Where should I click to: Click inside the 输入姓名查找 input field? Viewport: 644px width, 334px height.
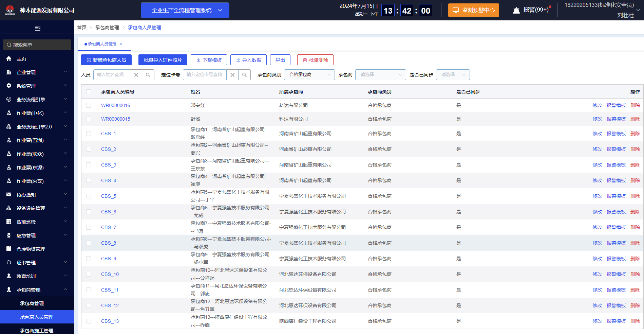click(x=111, y=74)
